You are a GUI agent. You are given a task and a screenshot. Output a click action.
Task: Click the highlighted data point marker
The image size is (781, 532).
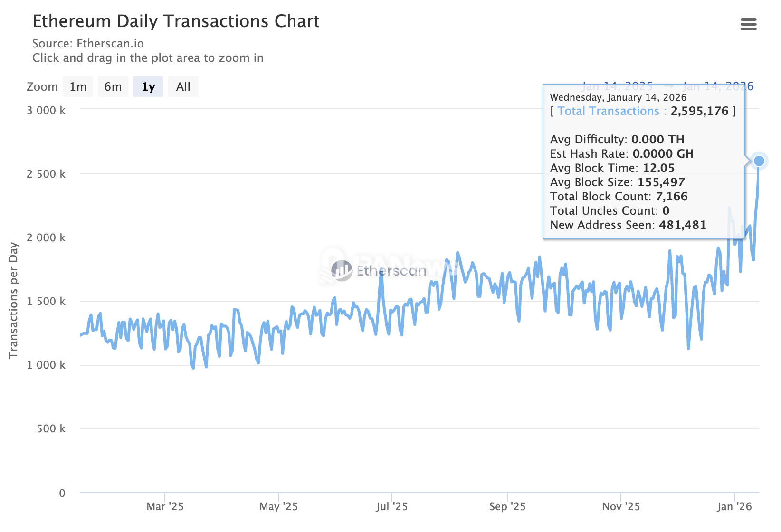tap(759, 161)
